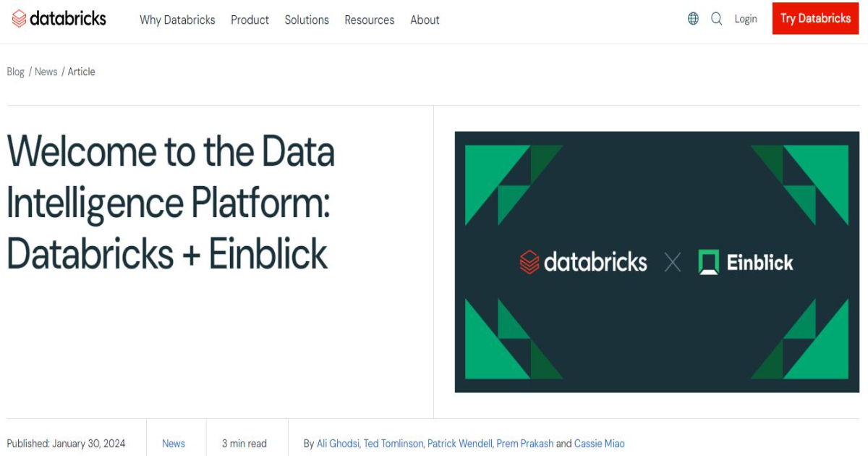Click the Published January 30, 2024 text
This screenshot has width=868, height=456.
click(x=66, y=444)
